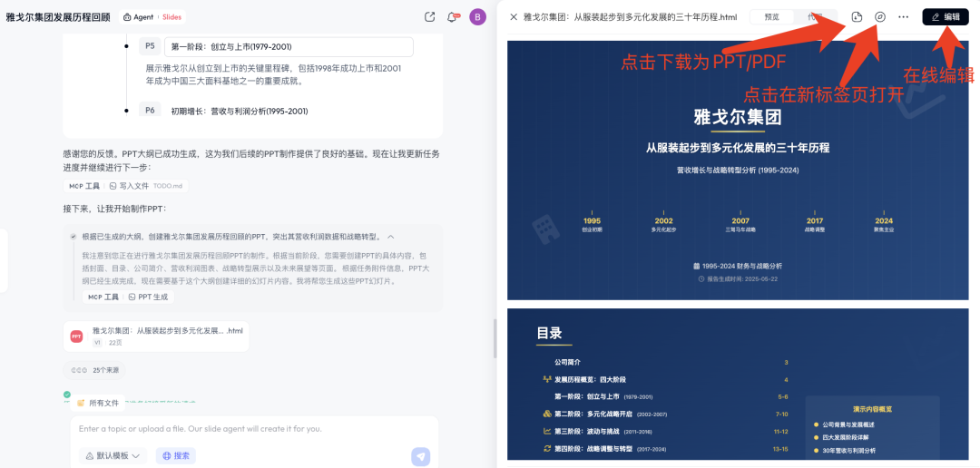Click the preview file name ending in 三十年历程.html
Screen dimensions: 980x468
pos(630,17)
